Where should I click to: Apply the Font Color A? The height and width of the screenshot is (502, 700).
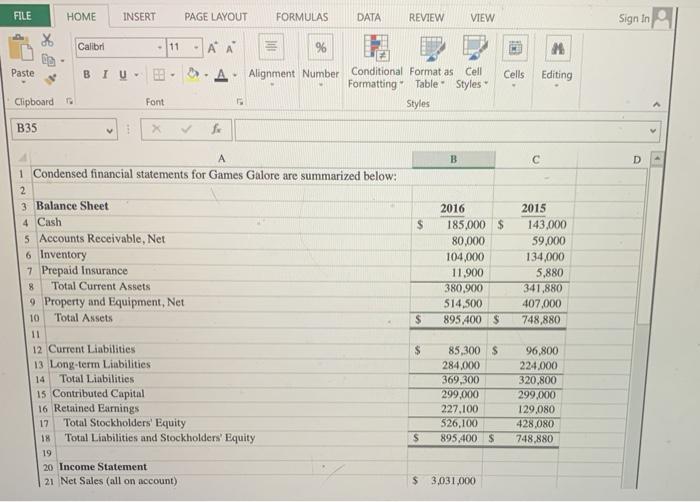[x=221, y=75]
